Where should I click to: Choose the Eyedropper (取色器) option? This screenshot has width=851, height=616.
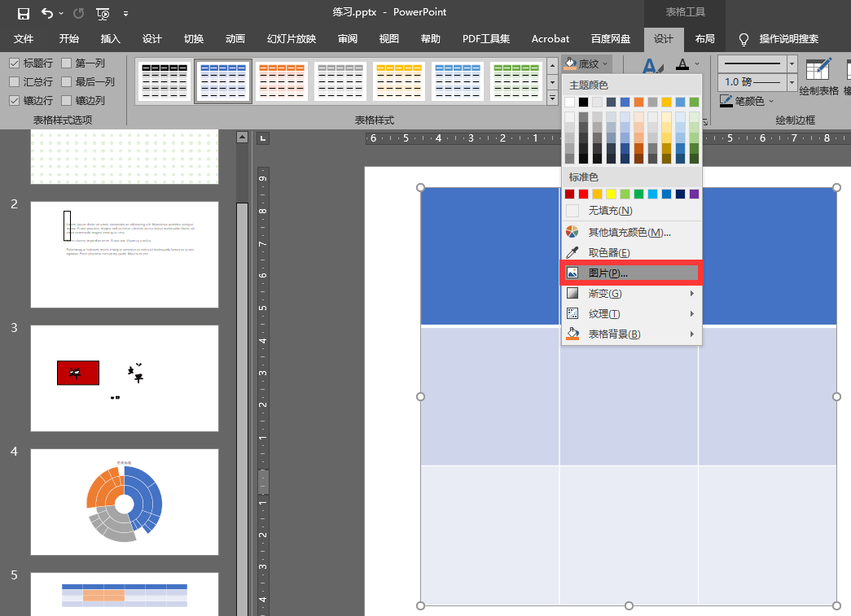pos(631,253)
